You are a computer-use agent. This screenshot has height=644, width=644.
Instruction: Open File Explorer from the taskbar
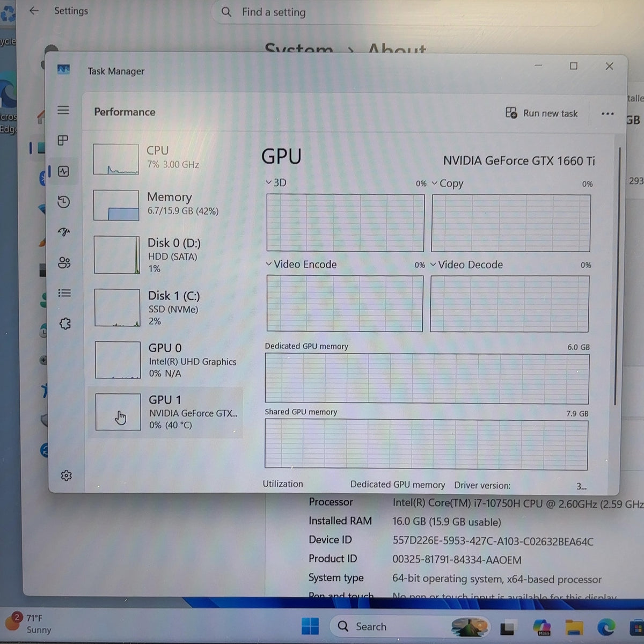[574, 627]
